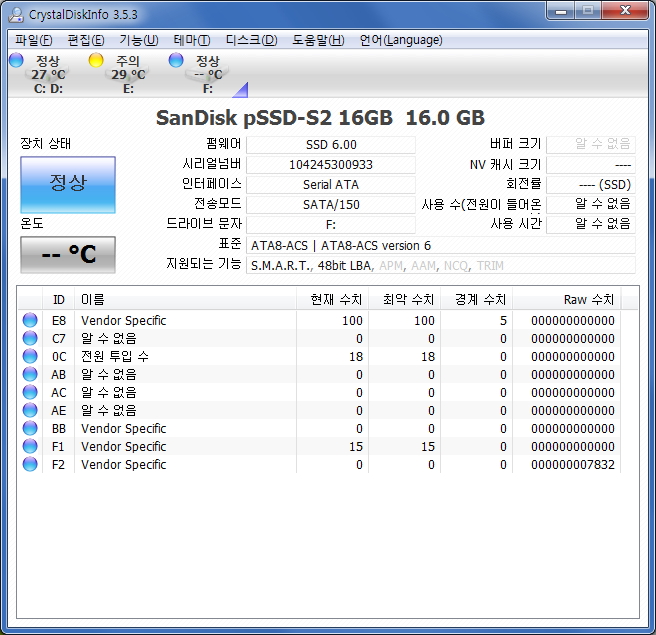Click the transfer mode field SATA/150
This screenshot has width=656, height=635.
coord(331,205)
